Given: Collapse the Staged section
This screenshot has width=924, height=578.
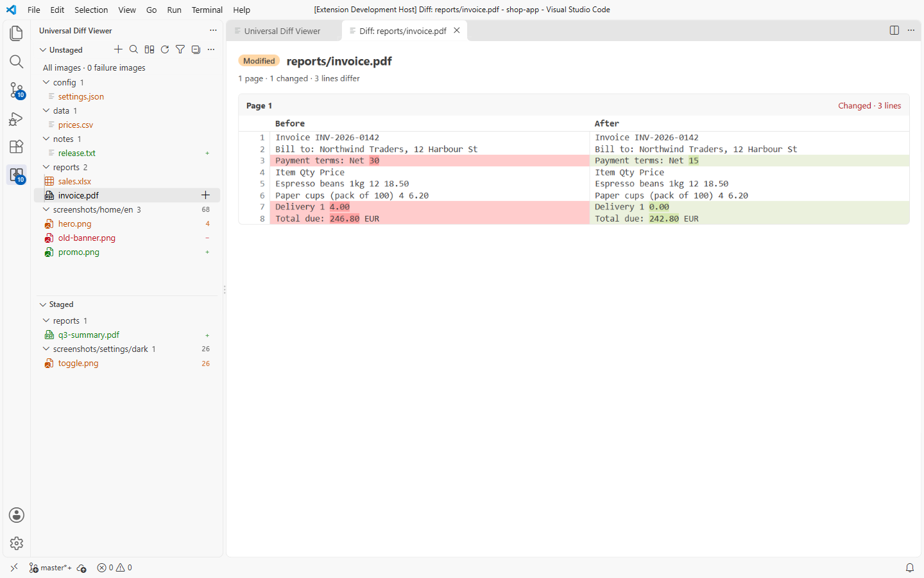Looking at the screenshot, I should pos(43,304).
